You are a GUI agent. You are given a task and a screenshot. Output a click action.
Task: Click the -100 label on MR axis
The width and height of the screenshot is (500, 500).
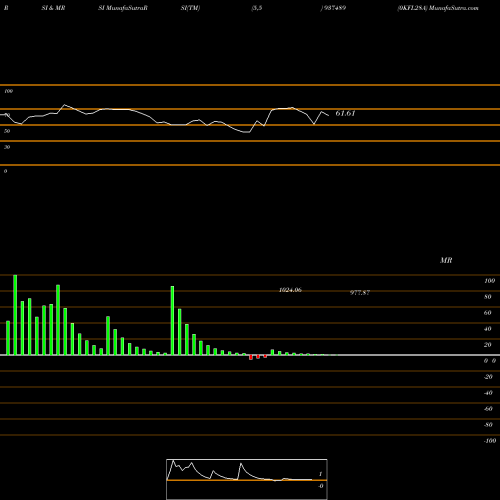pos(490,441)
